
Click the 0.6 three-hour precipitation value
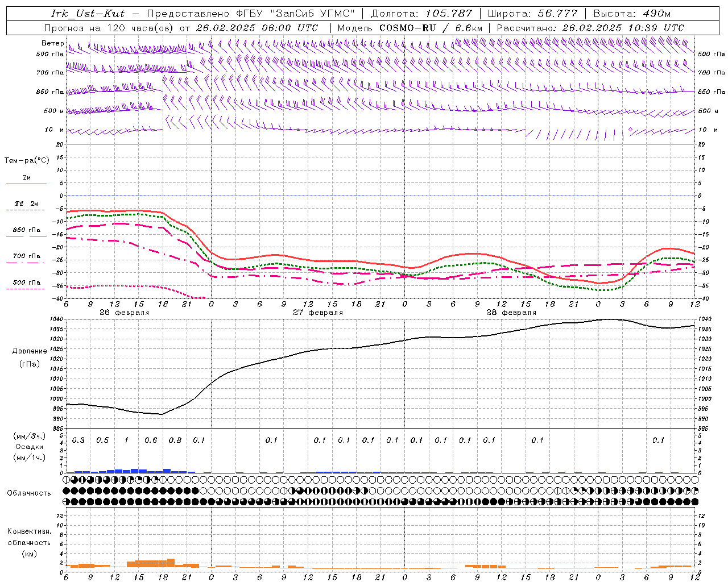[x=151, y=440]
